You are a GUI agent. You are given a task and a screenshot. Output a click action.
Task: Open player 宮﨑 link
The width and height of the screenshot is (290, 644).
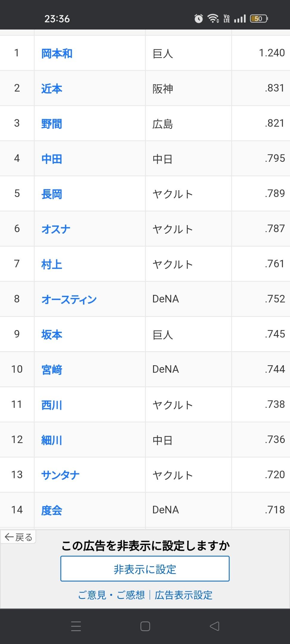[x=52, y=370]
